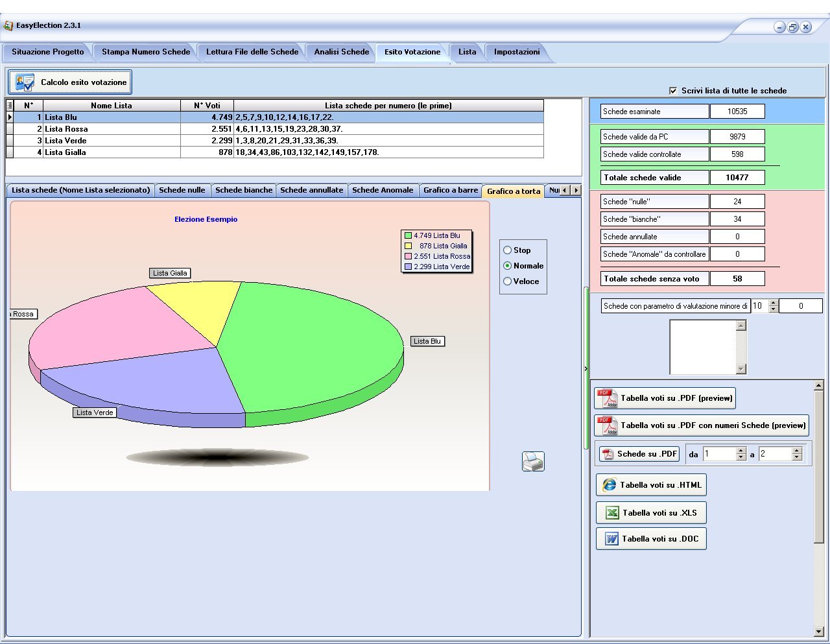Image resolution: width=830 pixels, height=644 pixels.
Task: Select the Stop radio button
Action: click(508, 250)
